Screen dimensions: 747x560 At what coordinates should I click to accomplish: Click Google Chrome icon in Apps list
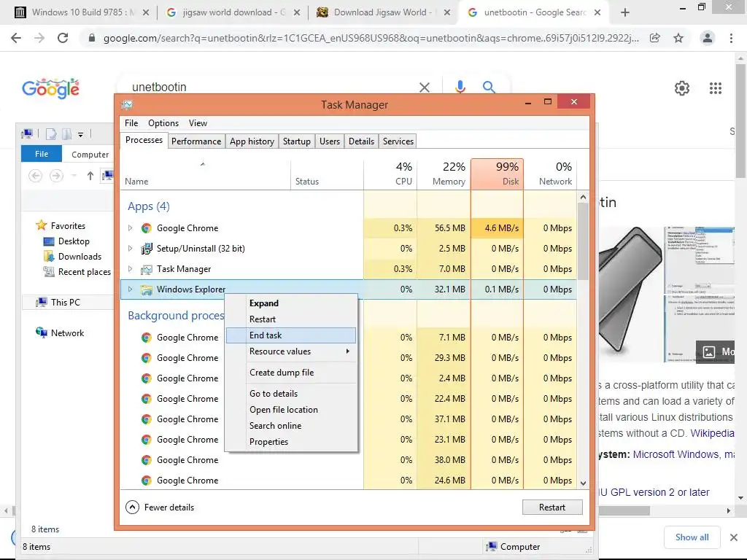tap(147, 228)
